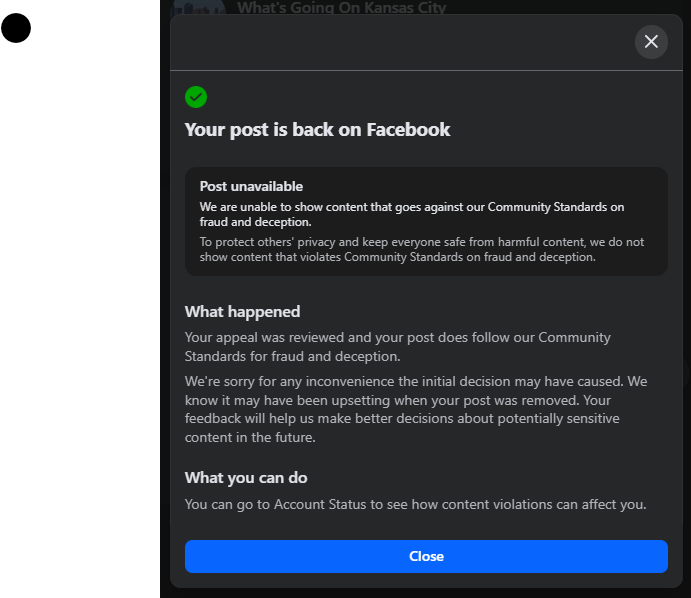Screen dimensions: 691x598
Task: Click the blue Close button
Action: (426, 556)
